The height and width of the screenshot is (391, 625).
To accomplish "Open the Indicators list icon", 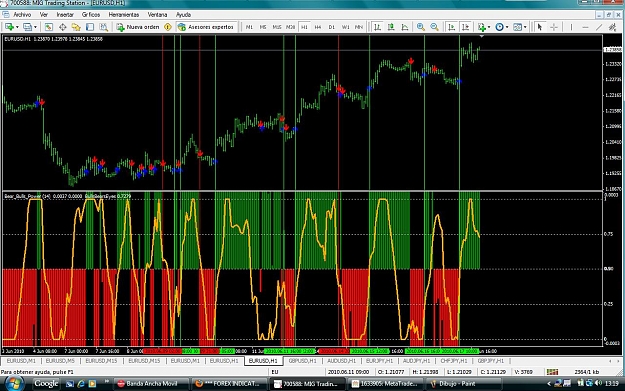I will click(x=482, y=27).
